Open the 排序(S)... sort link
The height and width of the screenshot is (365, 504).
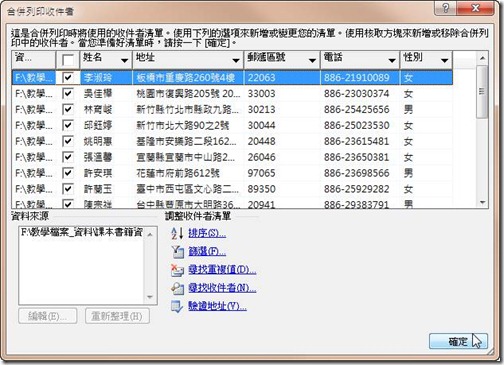click(207, 233)
